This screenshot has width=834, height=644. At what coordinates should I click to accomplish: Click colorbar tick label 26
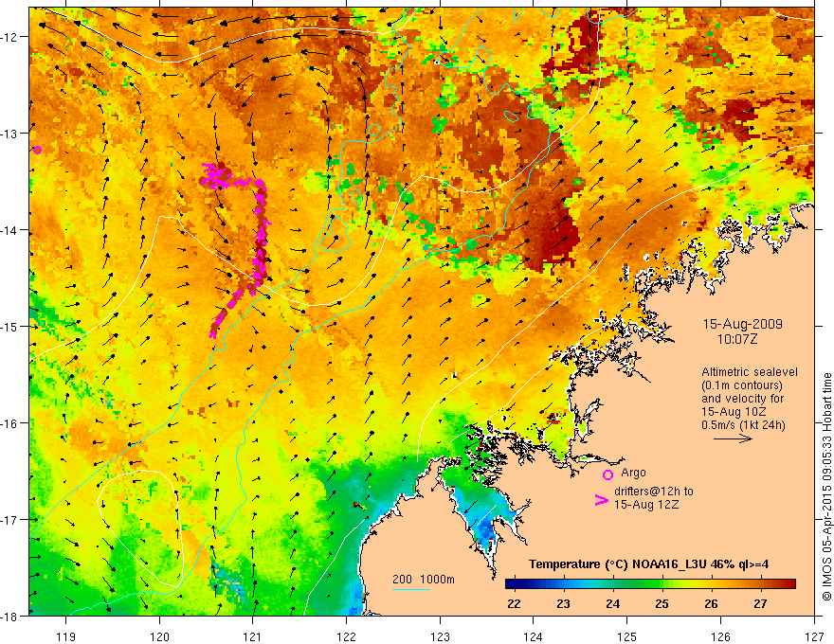coord(711,604)
